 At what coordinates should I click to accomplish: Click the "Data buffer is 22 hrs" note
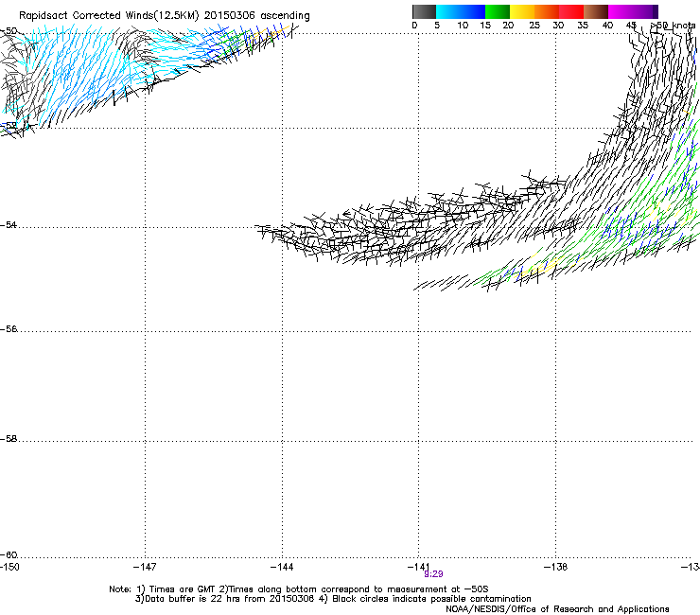pyautogui.click(x=194, y=599)
